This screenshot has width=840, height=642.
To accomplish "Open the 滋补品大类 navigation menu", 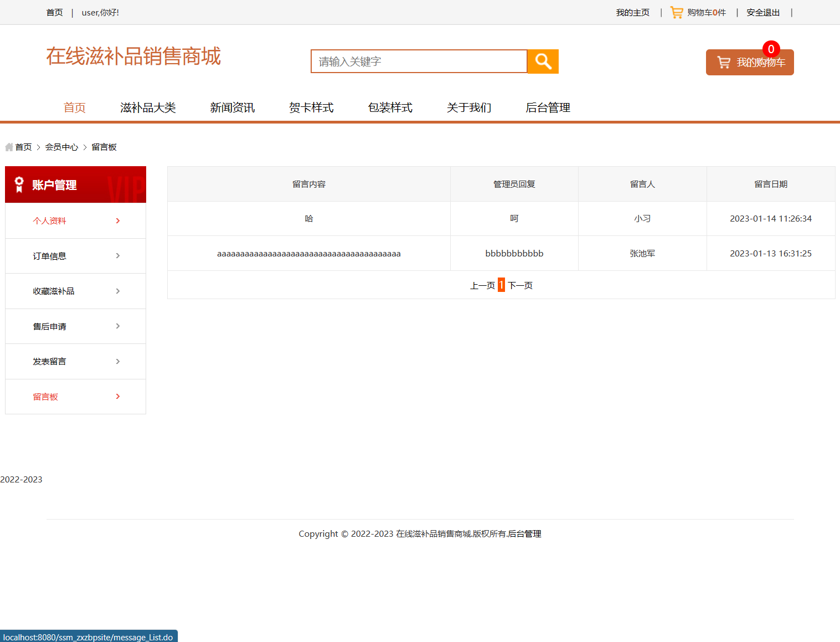I will (x=148, y=107).
